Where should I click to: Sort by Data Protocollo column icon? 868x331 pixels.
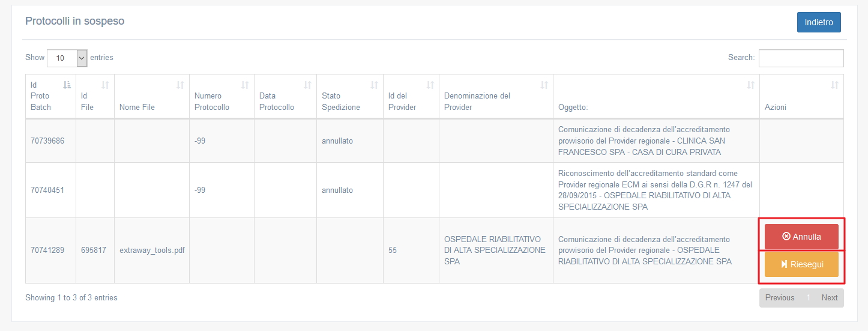tap(307, 85)
